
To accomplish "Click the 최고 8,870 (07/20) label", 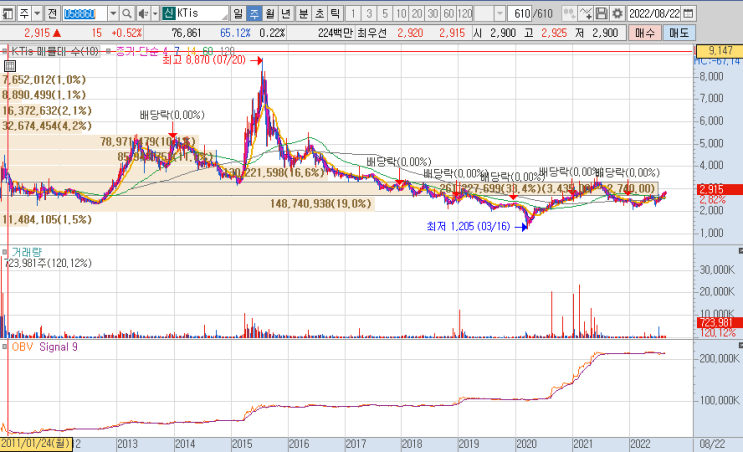I will pyautogui.click(x=204, y=60).
